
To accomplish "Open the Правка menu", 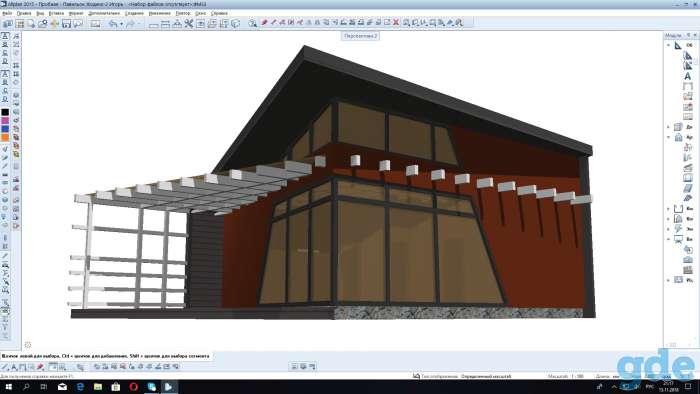I will coord(24,13).
